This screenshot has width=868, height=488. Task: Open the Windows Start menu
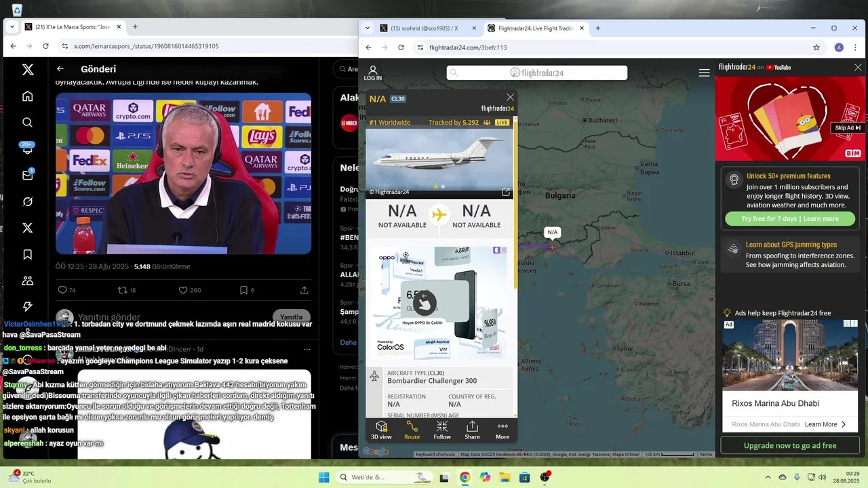pyautogui.click(x=323, y=477)
